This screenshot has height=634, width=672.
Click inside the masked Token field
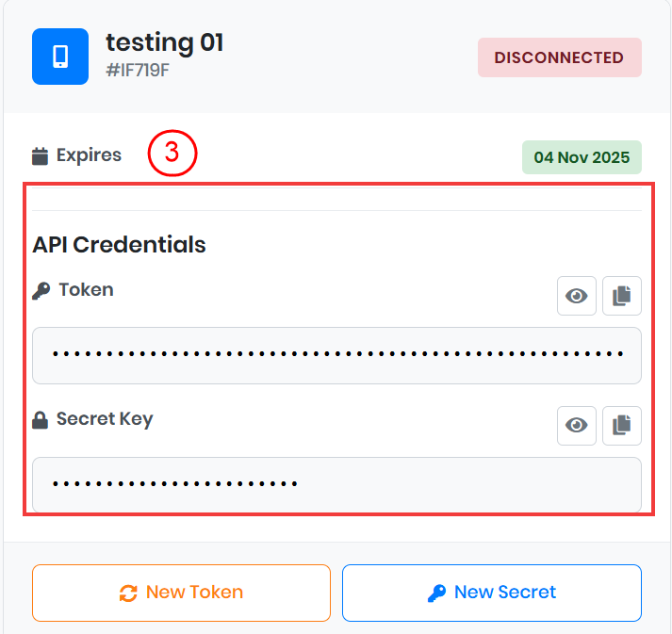coord(336,355)
